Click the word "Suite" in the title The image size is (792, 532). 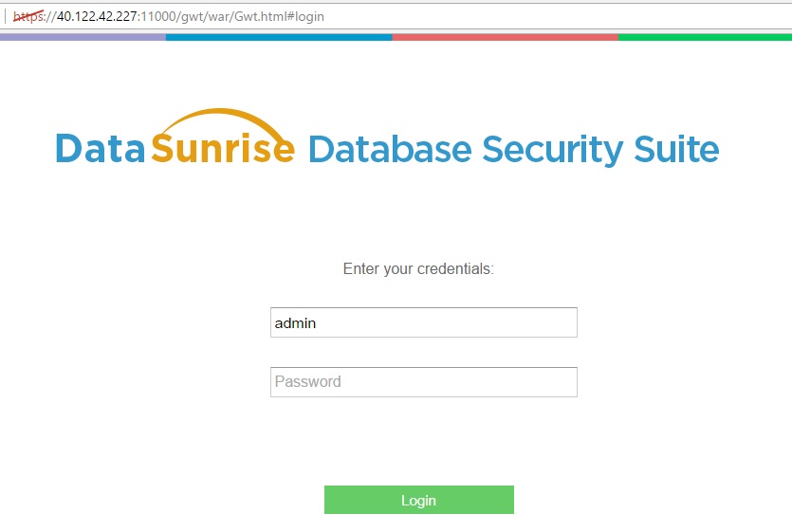click(677, 150)
